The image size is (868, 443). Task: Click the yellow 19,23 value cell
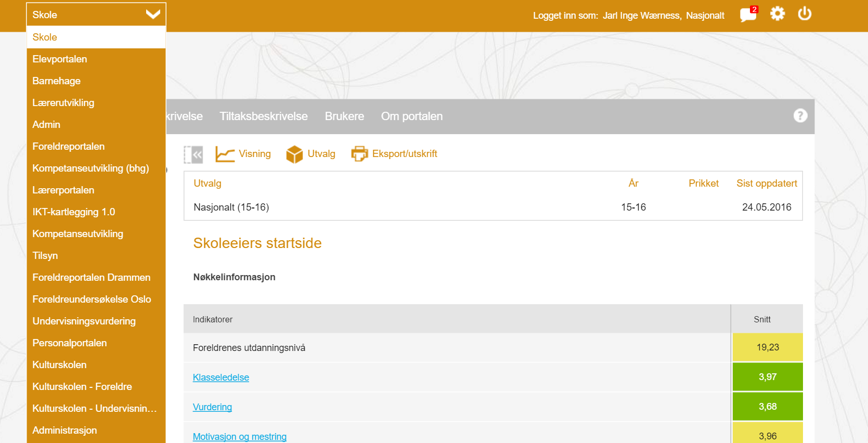click(768, 347)
